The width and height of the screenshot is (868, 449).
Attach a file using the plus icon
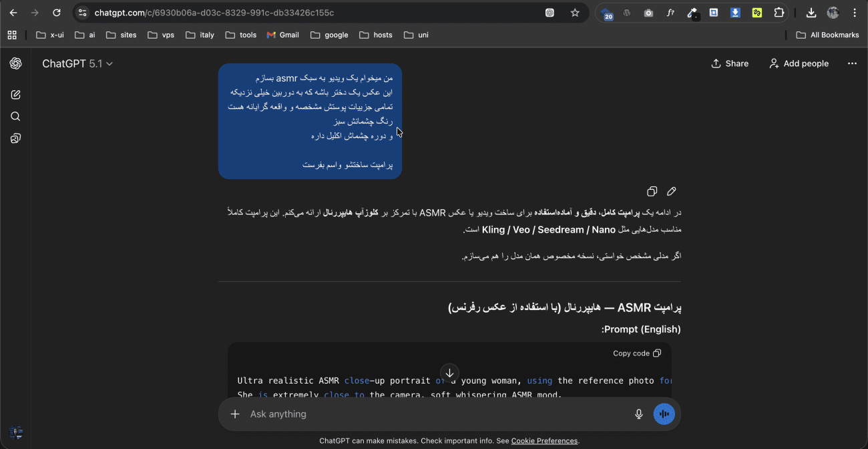point(234,414)
